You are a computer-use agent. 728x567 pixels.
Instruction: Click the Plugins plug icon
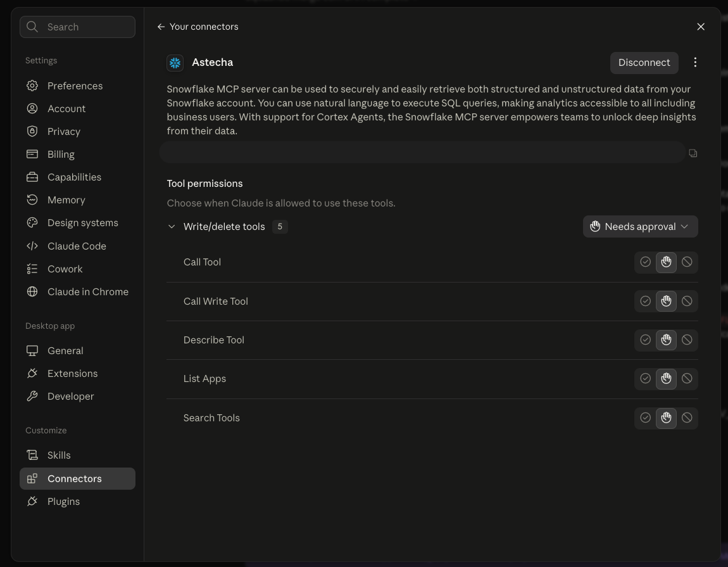tap(32, 501)
